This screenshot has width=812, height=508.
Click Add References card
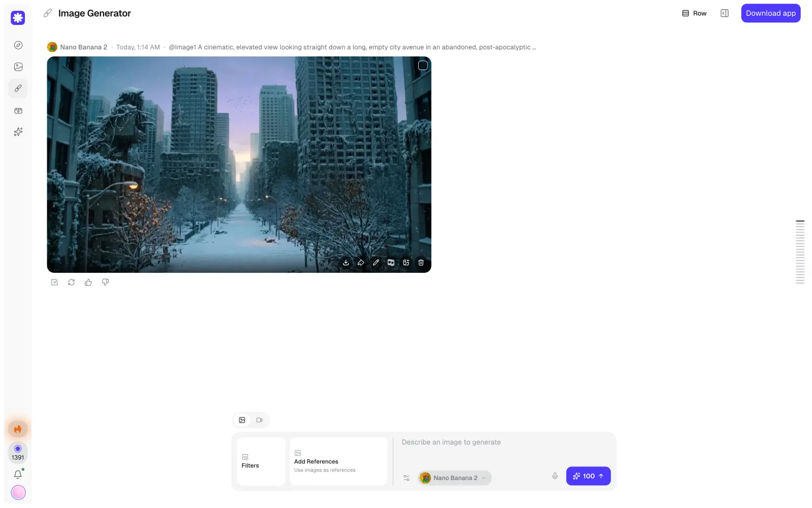(x=338, y=461)
